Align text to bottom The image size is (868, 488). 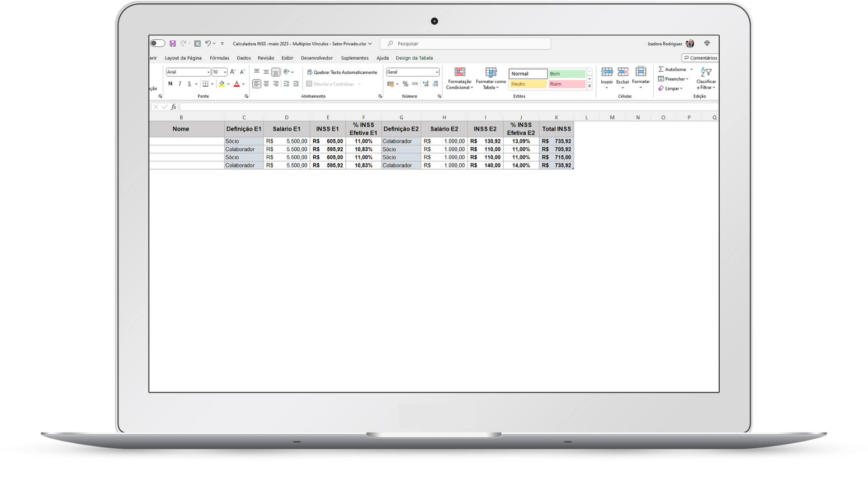click(276, 72)
